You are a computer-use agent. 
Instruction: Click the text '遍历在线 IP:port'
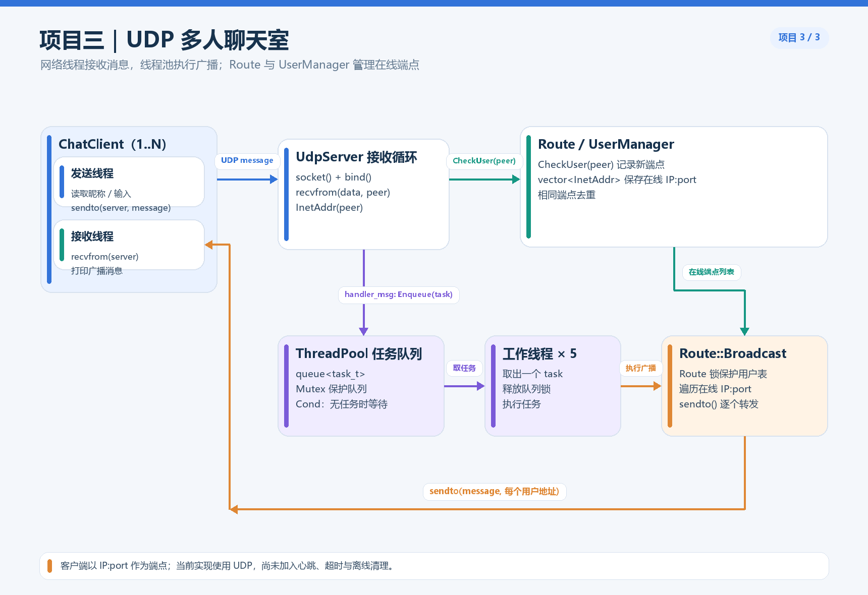coord(715,389)
